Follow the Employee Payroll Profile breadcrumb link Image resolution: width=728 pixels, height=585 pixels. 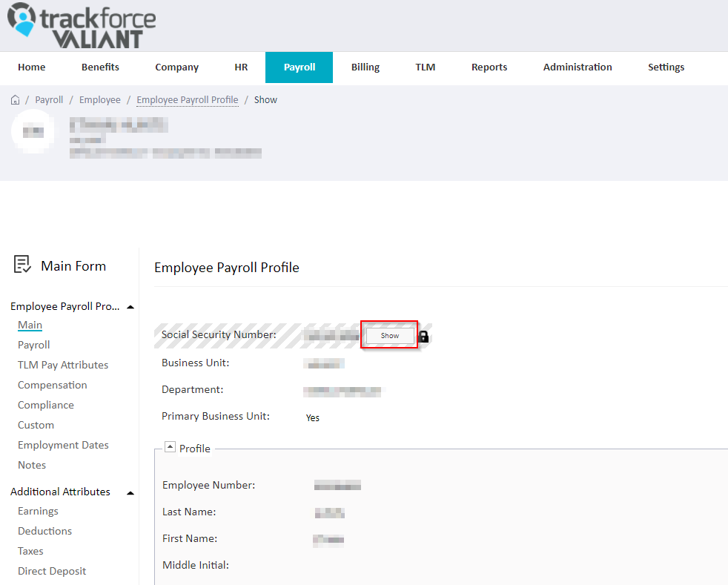[x=187, y=100]
